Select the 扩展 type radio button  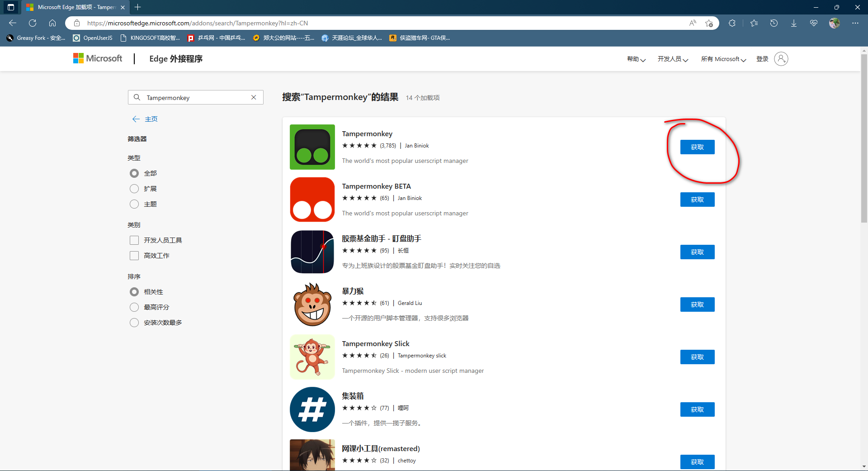pyautogui.click(x=134, y=189)
